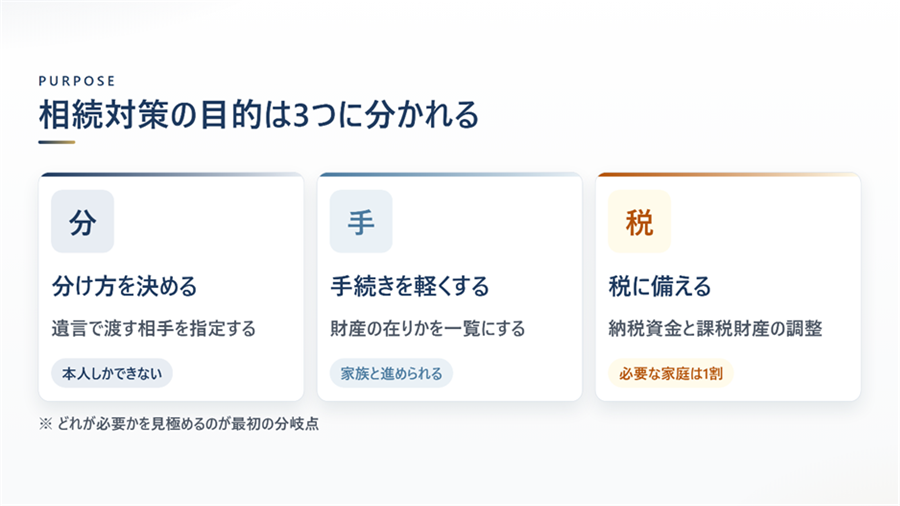Click the ※ mark starting the footnote

click(45, 424)
